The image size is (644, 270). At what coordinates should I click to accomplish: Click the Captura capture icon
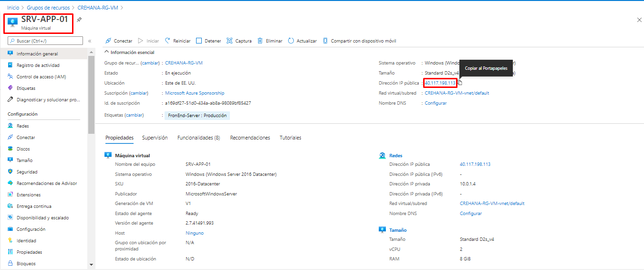(x=229, y=41)
